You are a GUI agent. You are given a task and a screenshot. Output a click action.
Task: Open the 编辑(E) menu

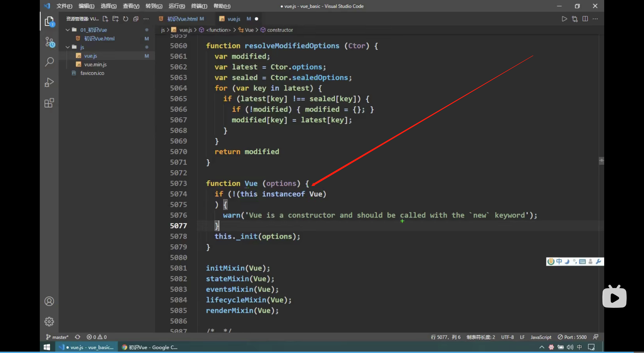click(86, 6)
